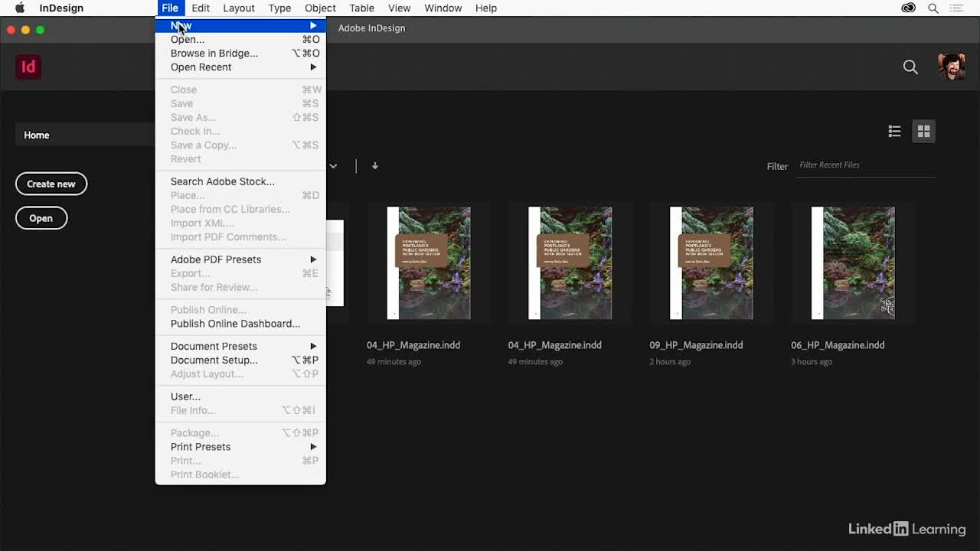
Task: Expand Document Presets submenu
Action: [x=240, y=346]
